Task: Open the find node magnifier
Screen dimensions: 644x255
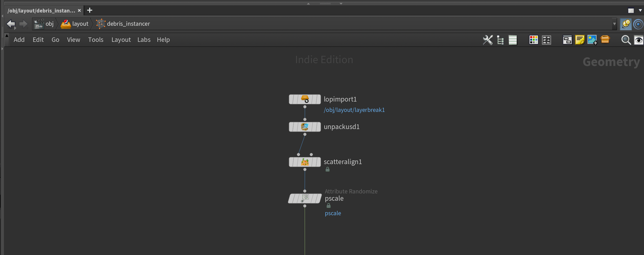Action: (x=626, y=40)
